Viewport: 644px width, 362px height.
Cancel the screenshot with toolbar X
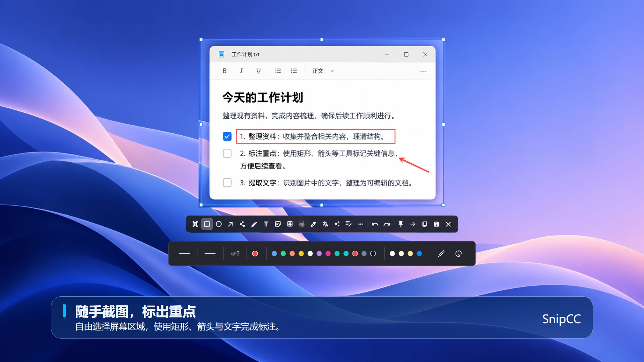(448, 224)
